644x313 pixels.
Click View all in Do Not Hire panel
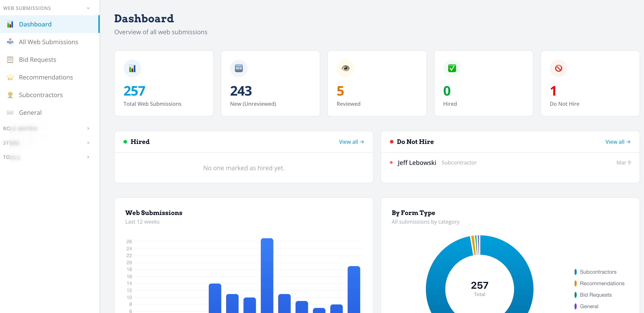tap(618, 142)
